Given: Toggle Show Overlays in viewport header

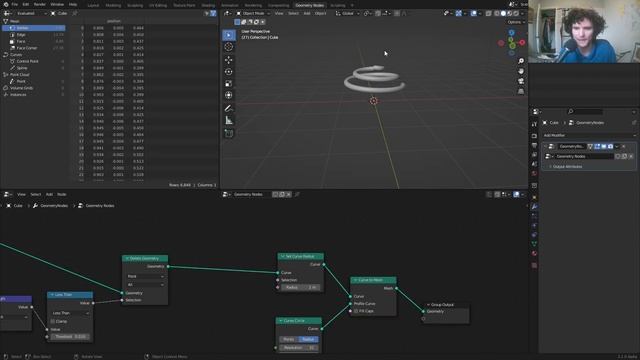Looking at the screenshot, I should [473, 13].
